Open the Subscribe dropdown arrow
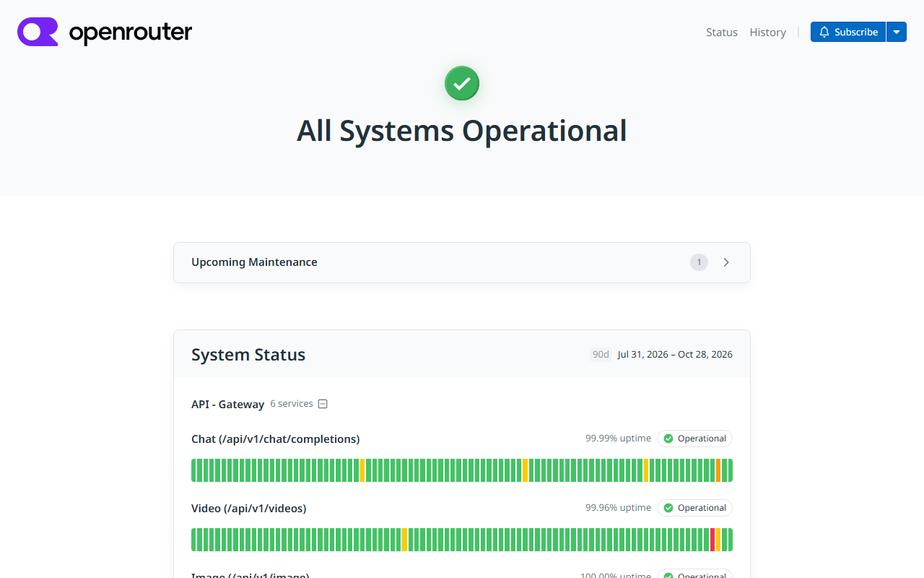This screenshot has height=578, width=924. 897,32
